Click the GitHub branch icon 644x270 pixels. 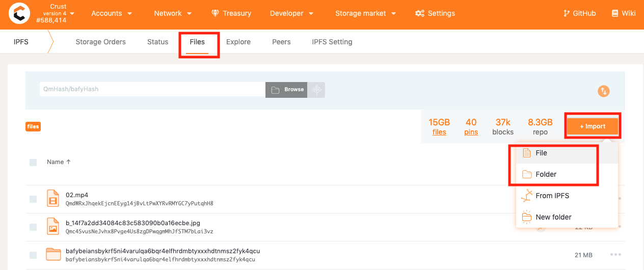(567, 13)
